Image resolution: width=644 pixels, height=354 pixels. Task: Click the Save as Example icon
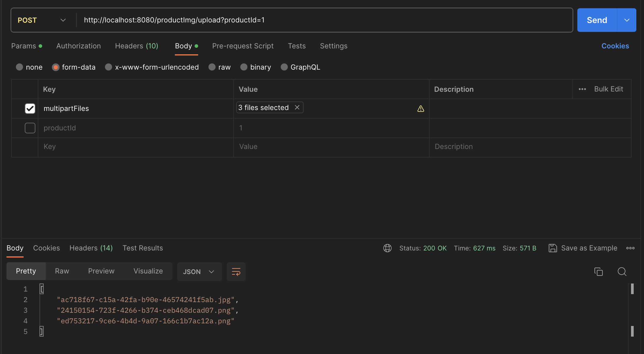(553, 248)
